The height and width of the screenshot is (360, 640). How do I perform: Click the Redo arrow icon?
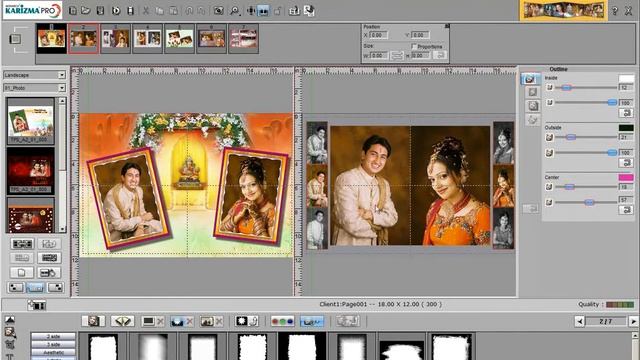(202, 11)
